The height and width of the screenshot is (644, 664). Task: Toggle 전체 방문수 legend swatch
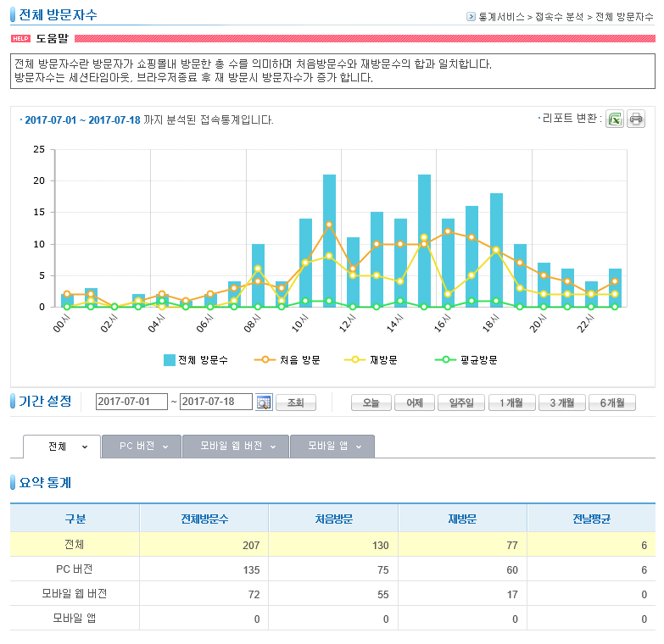pos(170,360)
